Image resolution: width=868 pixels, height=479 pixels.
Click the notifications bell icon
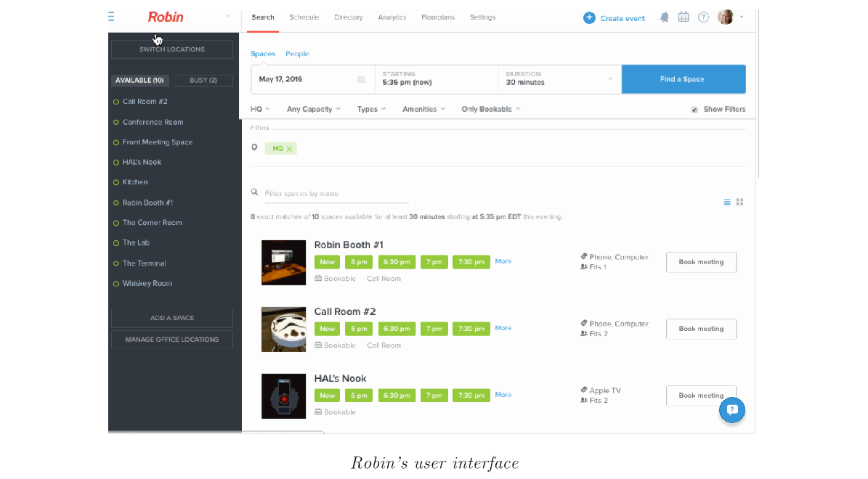coord(664,17)
